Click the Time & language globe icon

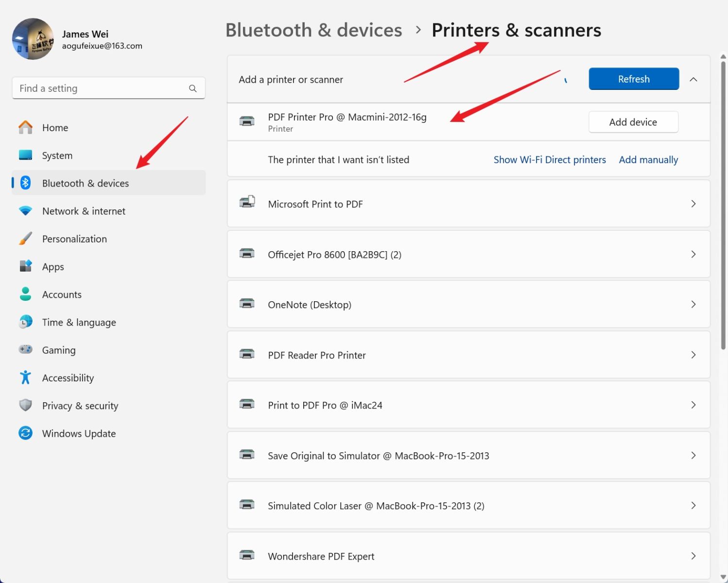tap(25, 322)
